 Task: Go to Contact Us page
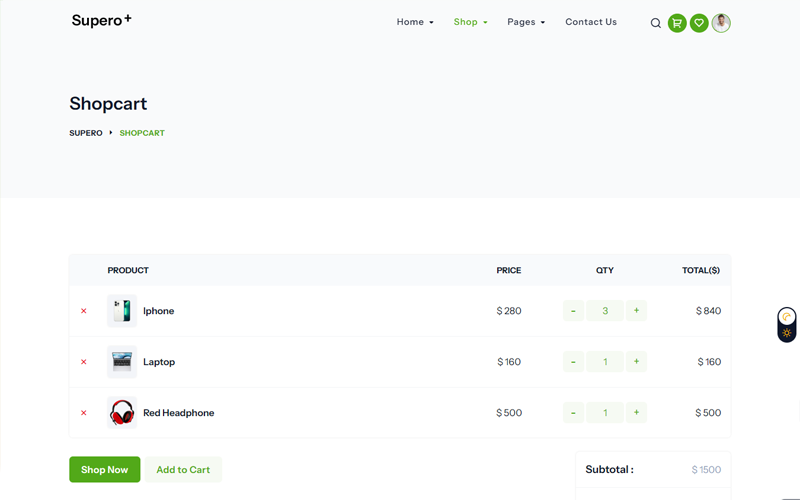pyautogui.click(x=591, y=22)
